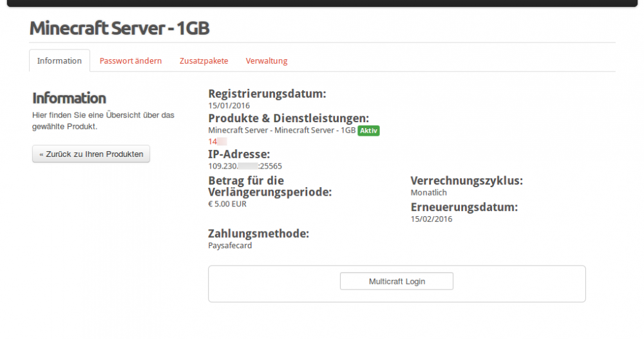Image resolution: width=644 pixels, height=339 pixels.
Task: Select the Zusatzpakete tab
Action: pos(204,61)
